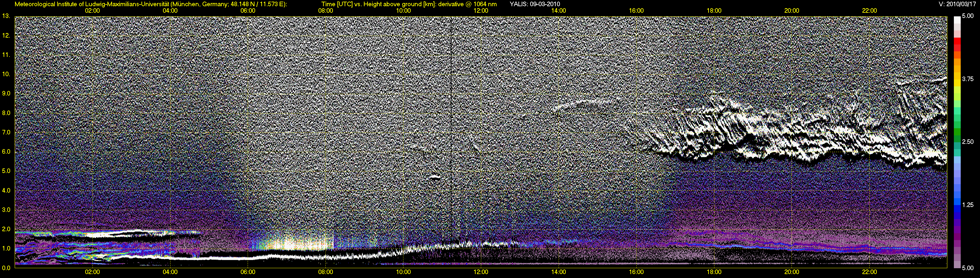This screenshot has height=278, width=980.
Task: Click the 2.50 value on the color scale
Action: pos(968,142)
